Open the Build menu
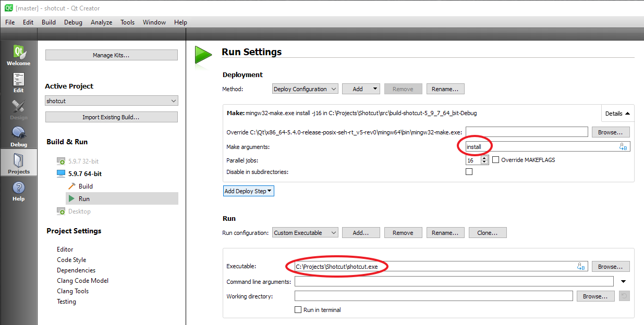The image size is (644, 325). pos(48,22)
